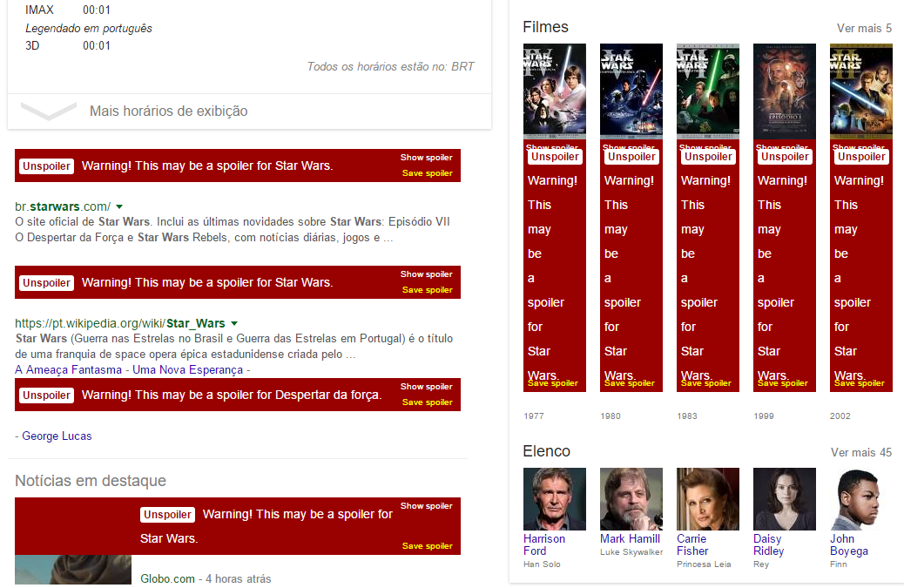Click Save spoiler under 1980 movie column

[629, 383]
